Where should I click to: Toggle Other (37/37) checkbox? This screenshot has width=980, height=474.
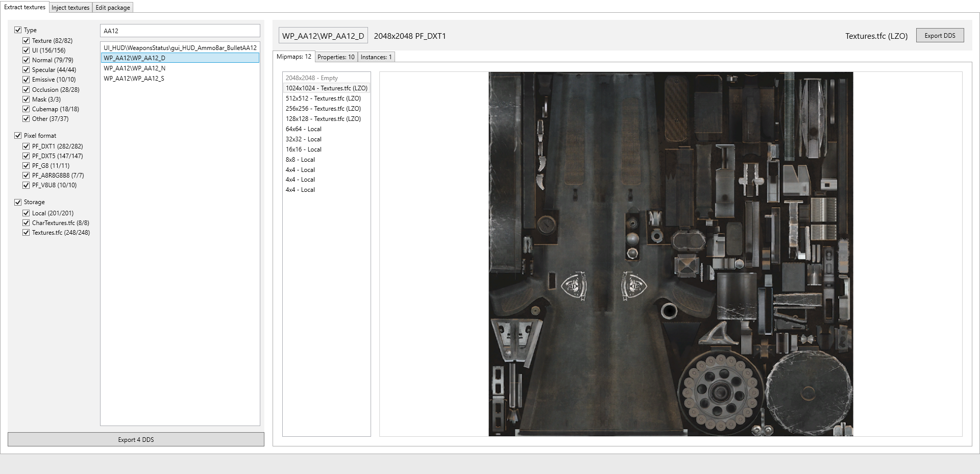(26, 119)
